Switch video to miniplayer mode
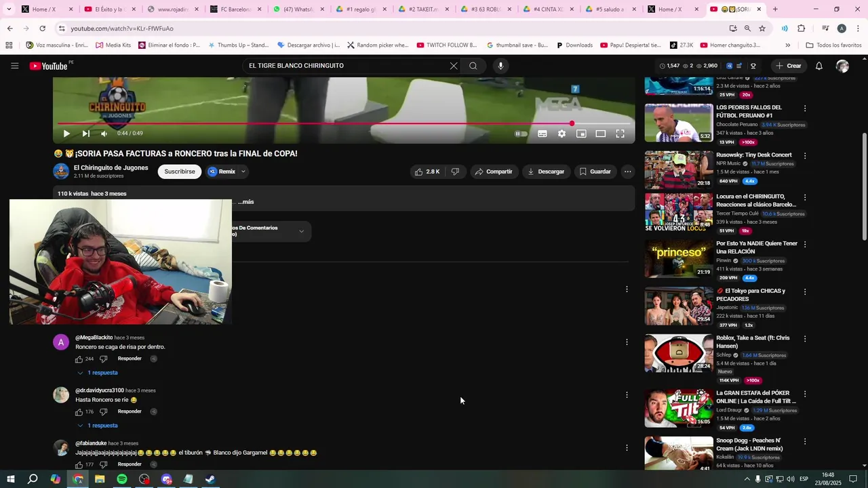This screenshot has height=488, width=868. pyautogui.click(x=581, y=134)
